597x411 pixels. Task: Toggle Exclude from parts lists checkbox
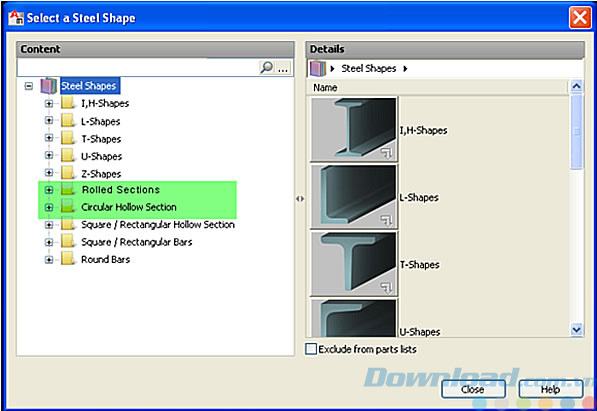311,349
